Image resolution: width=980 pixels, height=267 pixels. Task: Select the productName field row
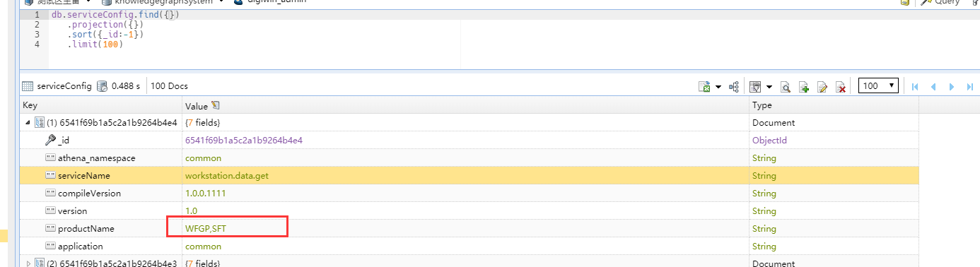point(469,228)
